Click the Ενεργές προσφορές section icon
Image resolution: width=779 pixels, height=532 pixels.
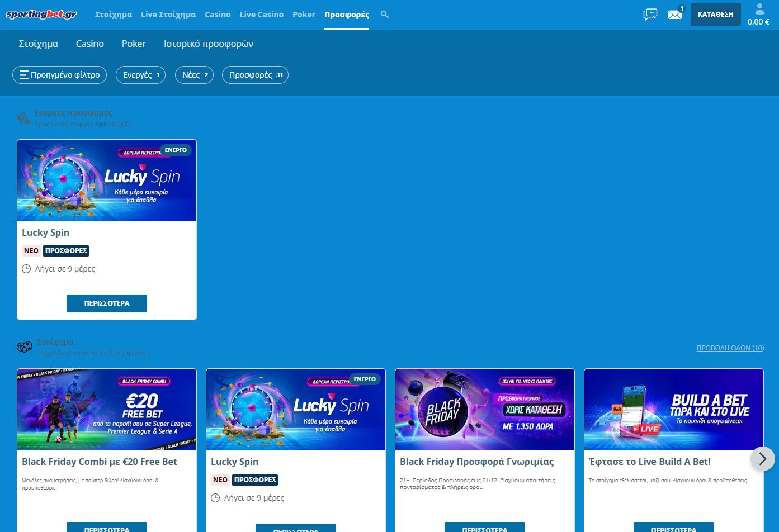coord(23,117)
